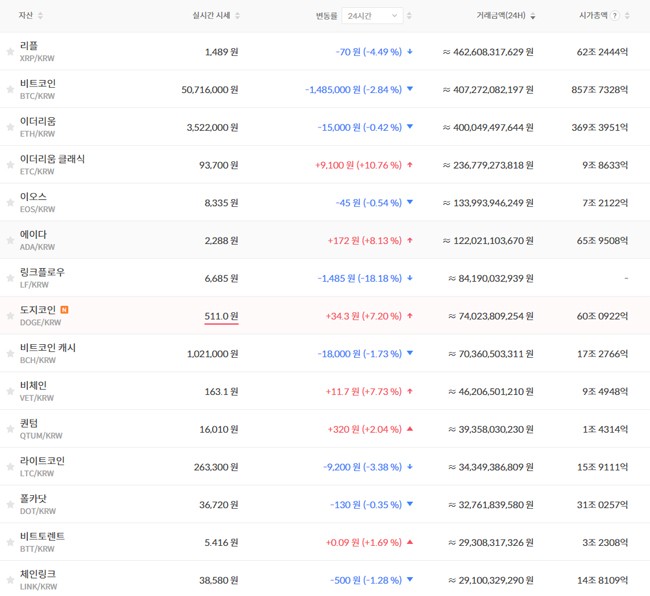Click the star icon for LTC/KRW
Image resolution: width=650 pixels, height=596 pixels.
click(10, 467)
